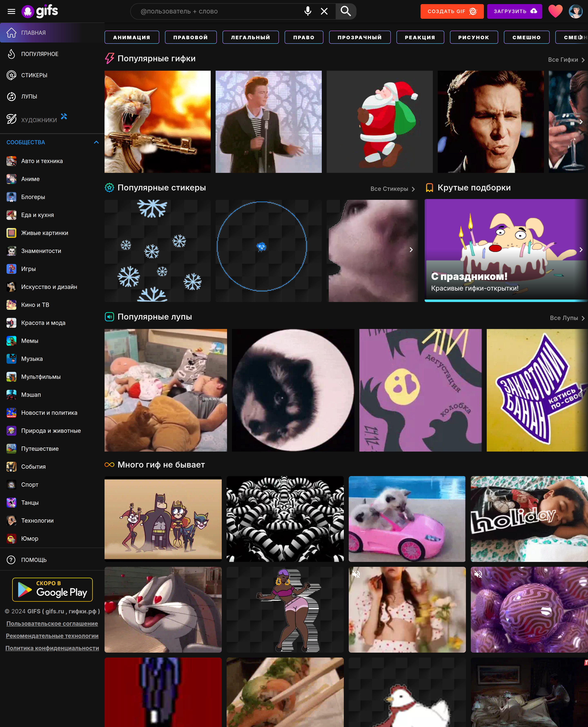This screenshot has height=727, width=588.
Task: Open the user profile avatar
Action: click(576, 11)
